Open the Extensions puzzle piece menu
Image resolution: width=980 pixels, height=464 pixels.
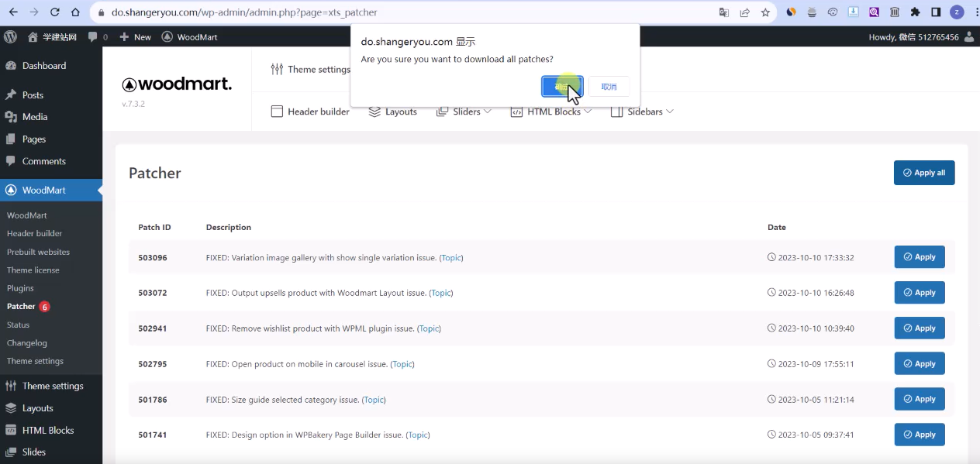click(x=916, y=12)
